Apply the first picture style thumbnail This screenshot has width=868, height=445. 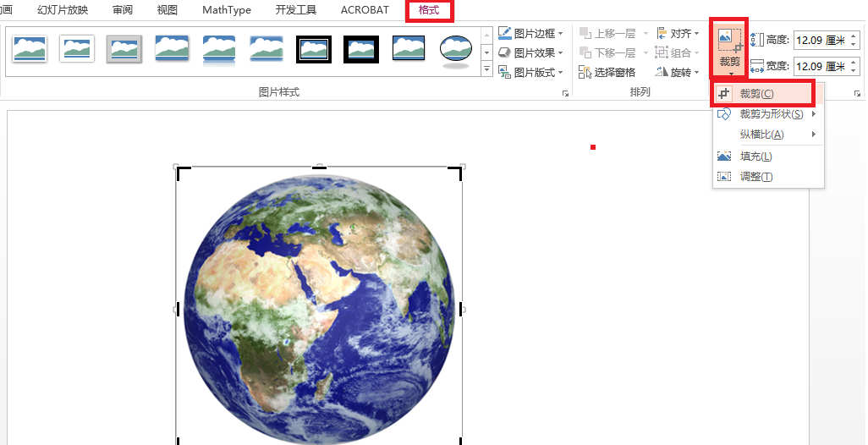pos(30,50)
